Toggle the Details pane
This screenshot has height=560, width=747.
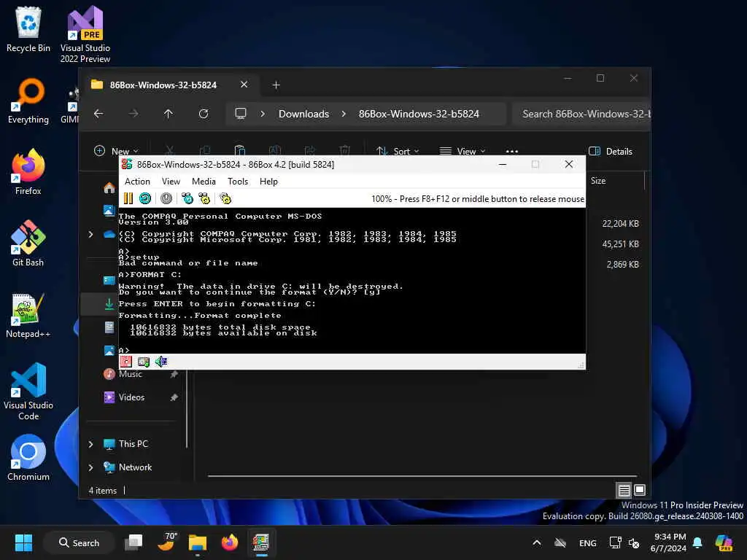pos(611,151)
